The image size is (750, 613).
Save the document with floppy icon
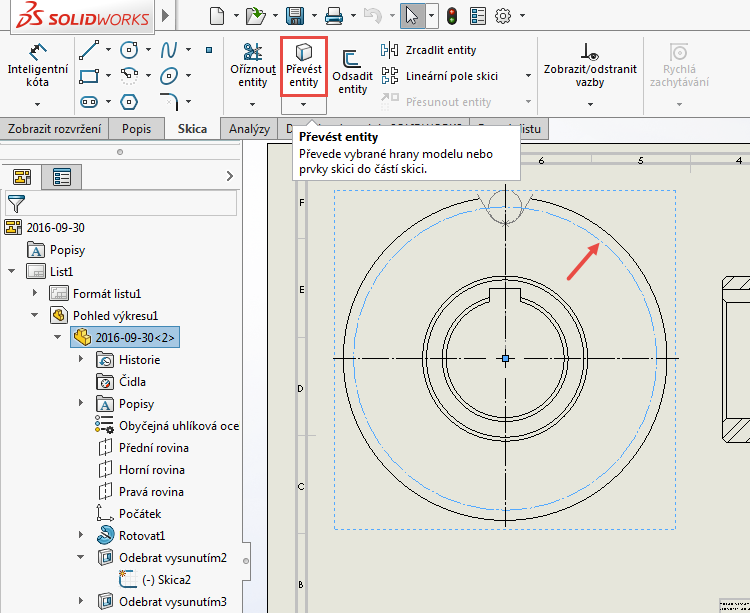(295, 16)
